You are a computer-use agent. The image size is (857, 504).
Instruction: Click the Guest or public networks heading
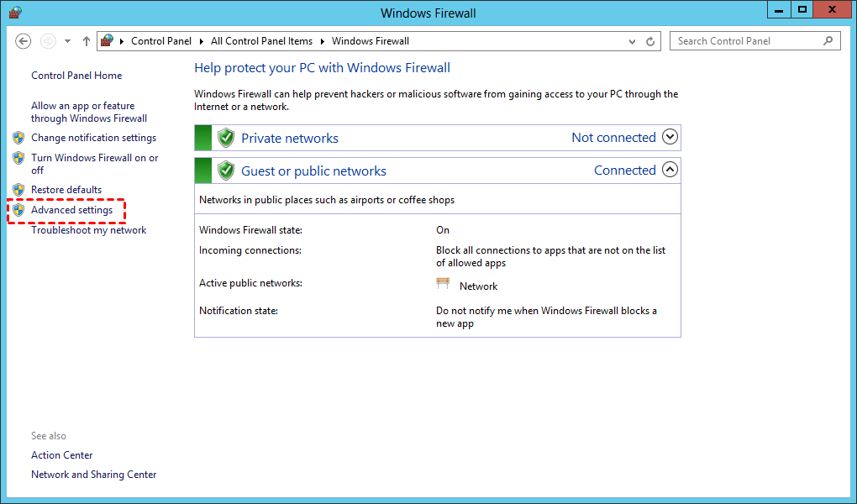click(x=313, y=171)
